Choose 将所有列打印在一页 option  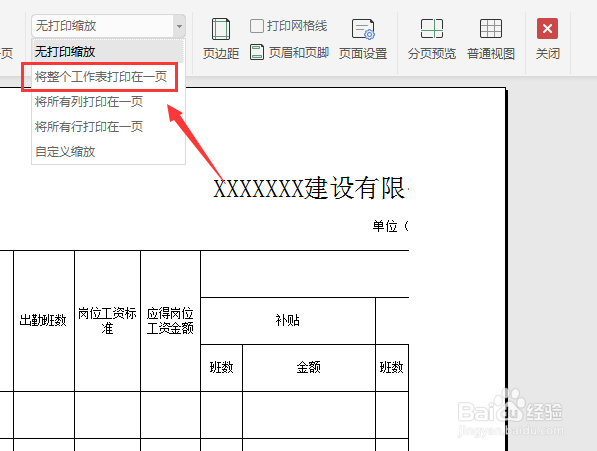point(108,102)
